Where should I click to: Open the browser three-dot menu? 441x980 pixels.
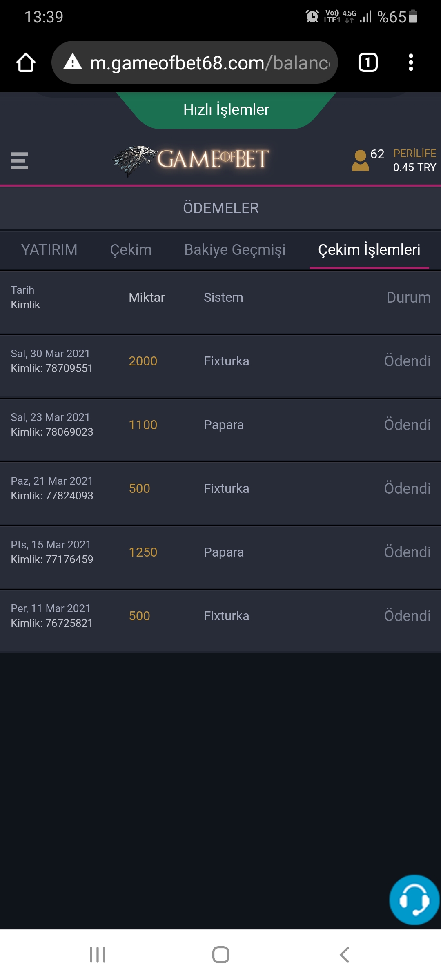pos(411,63)
